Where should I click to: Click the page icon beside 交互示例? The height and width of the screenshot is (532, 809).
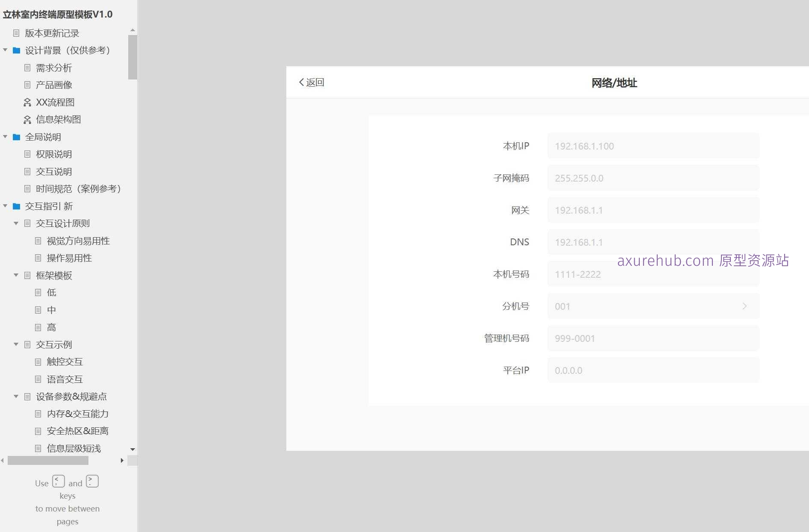pos(27,344)
